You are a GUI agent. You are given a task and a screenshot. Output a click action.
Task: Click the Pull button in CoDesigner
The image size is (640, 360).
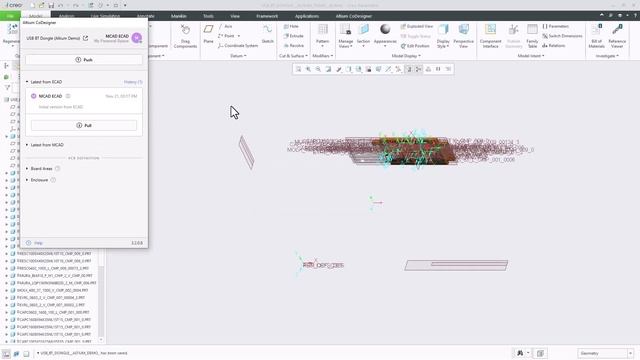click(84, 125)
